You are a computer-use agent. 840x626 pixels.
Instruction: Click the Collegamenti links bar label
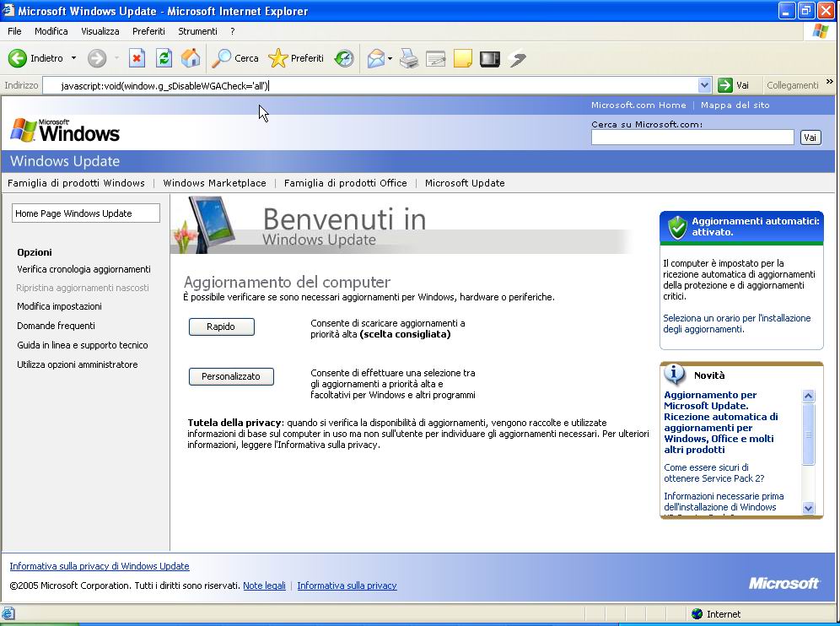click(x=792, y=85)
